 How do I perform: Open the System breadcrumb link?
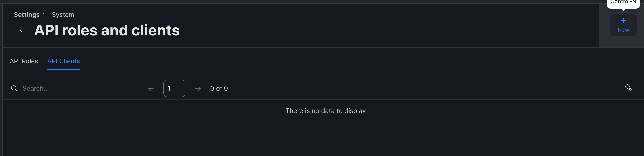pyautogui.click(x=63, y=15)
